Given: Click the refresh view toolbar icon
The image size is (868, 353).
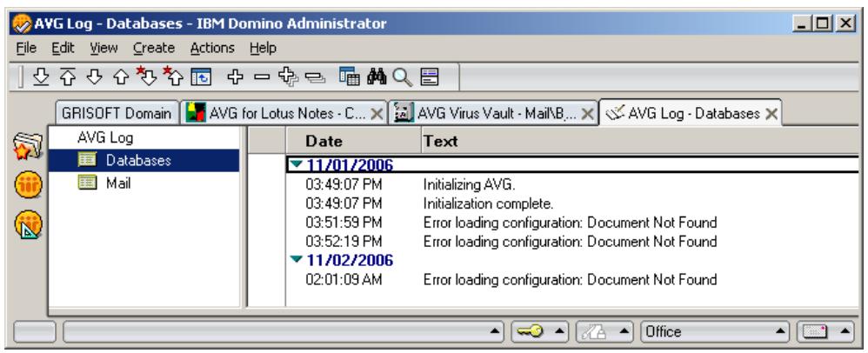Looking at the screenshot, I should coord(200,77).
